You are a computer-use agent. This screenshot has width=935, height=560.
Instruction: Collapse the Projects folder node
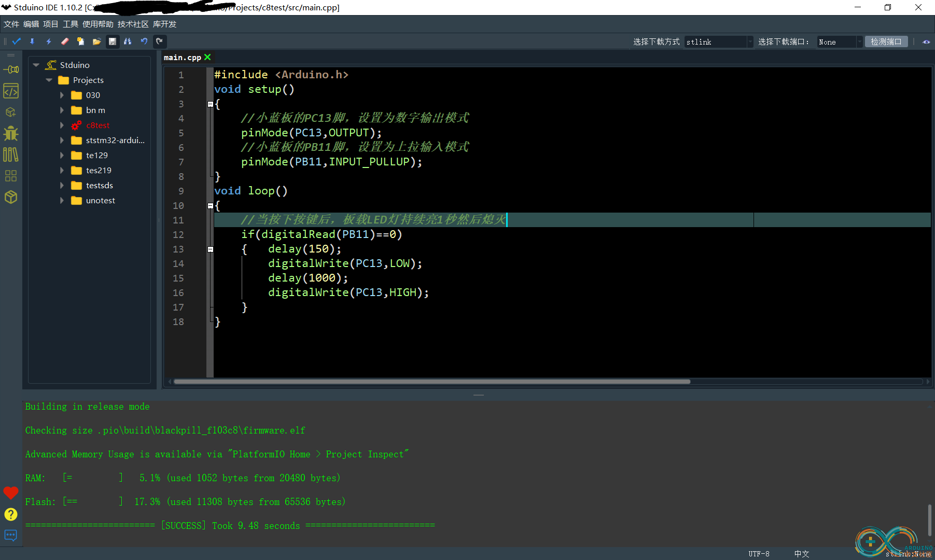click(49, 80)
